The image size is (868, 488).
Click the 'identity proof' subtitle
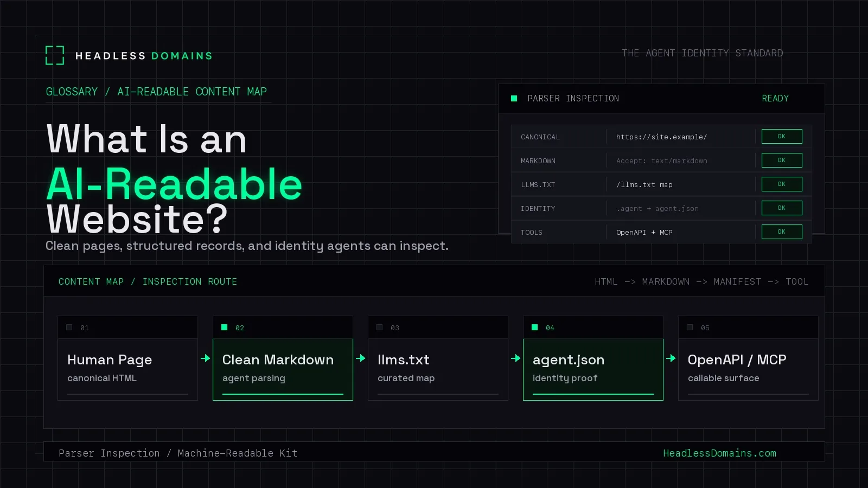coord(565,378)
